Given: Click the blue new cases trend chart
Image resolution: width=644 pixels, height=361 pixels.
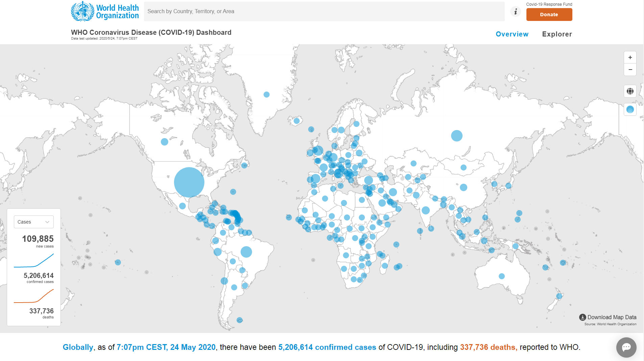Looking at the screenshot, I should pos(34,260).
